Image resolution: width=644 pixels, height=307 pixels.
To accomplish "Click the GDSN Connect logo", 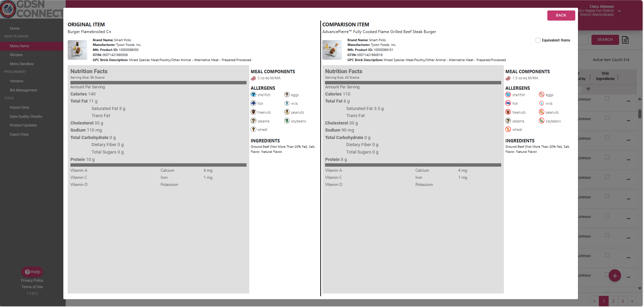I will tap(32, 9).
